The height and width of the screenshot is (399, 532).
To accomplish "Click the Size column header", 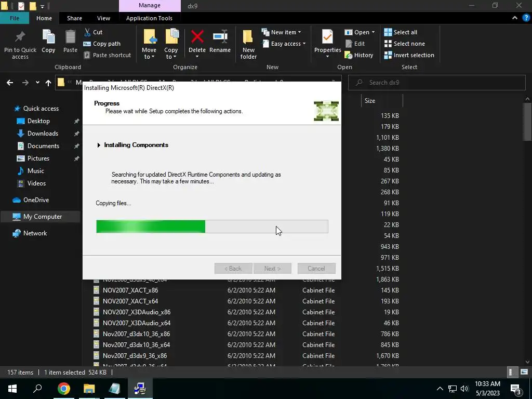I will click(x=382, y=101).
